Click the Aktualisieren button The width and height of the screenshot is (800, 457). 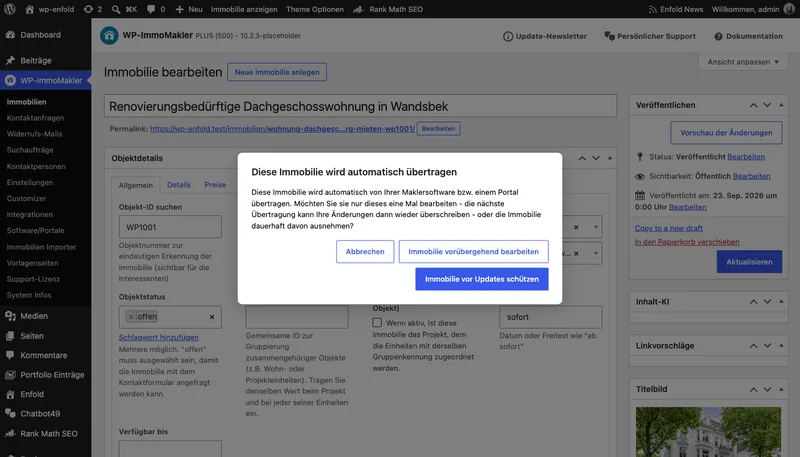[x=749, y=262]
